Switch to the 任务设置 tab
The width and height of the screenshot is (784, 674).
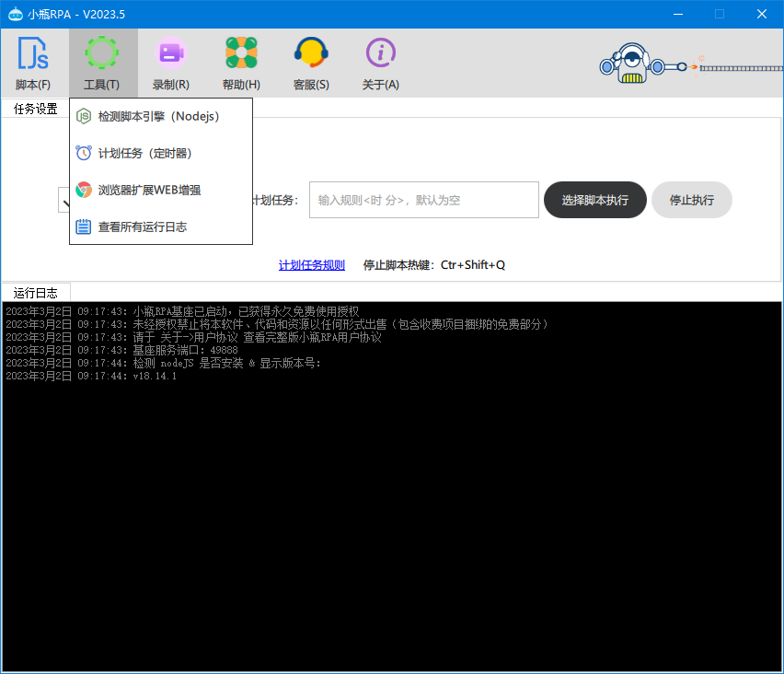pyautogui.click(x=36, y=109)
